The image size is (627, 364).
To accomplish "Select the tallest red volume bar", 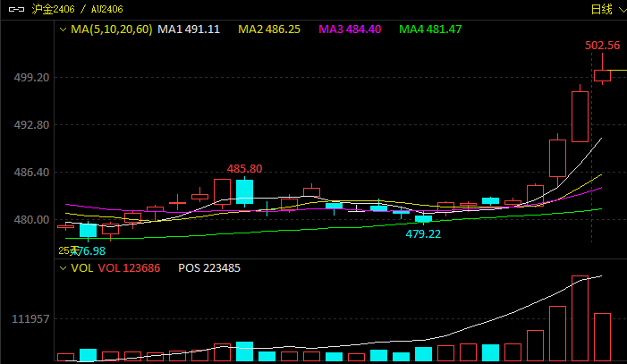I will coord(580,318).
